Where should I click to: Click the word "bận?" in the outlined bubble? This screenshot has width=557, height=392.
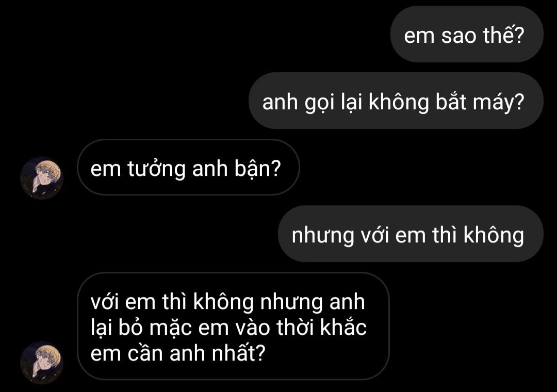(257, 169)
